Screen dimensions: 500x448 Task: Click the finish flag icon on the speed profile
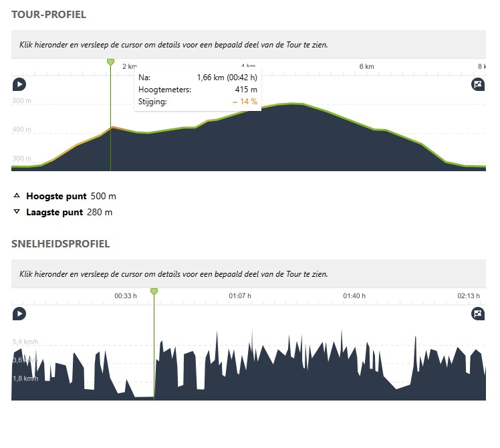pos(478,314)
